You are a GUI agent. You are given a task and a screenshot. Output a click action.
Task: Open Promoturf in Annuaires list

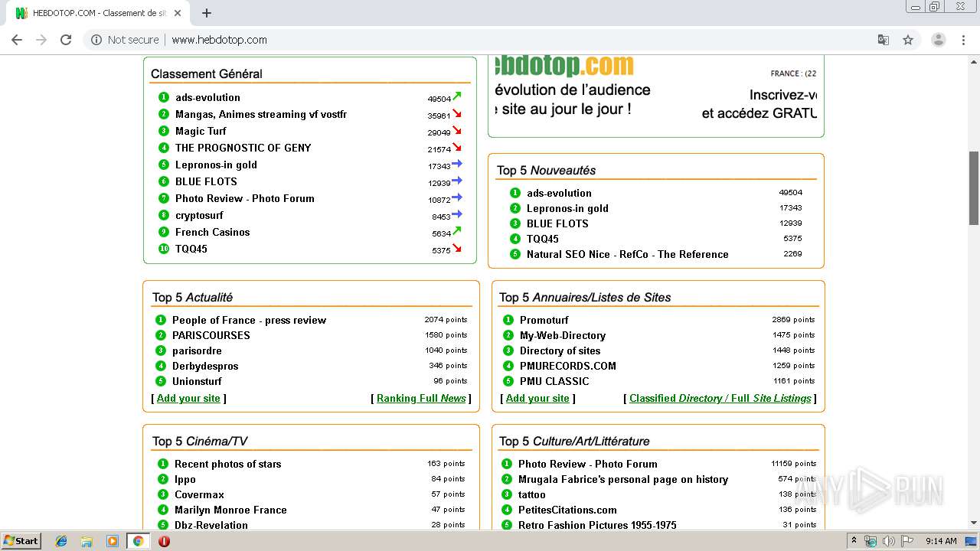coord(544,320)
